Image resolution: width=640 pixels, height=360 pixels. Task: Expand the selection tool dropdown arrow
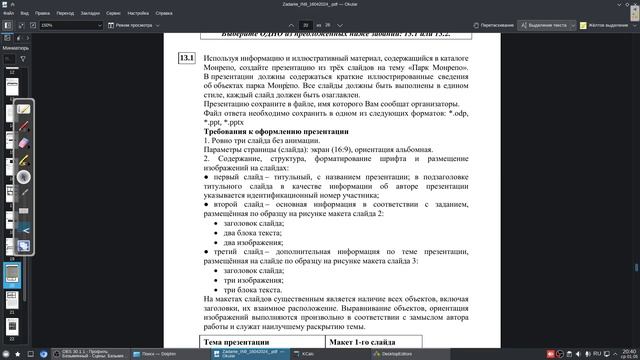(x=573, y=25)
